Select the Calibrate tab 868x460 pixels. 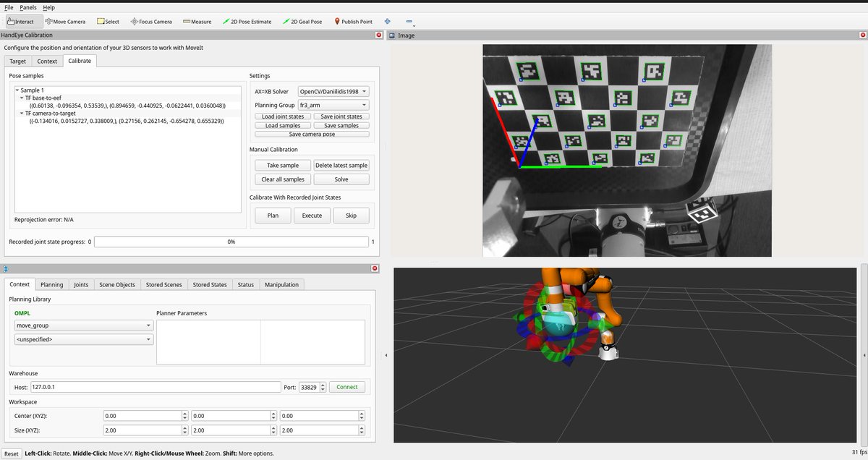click(80, 61)
